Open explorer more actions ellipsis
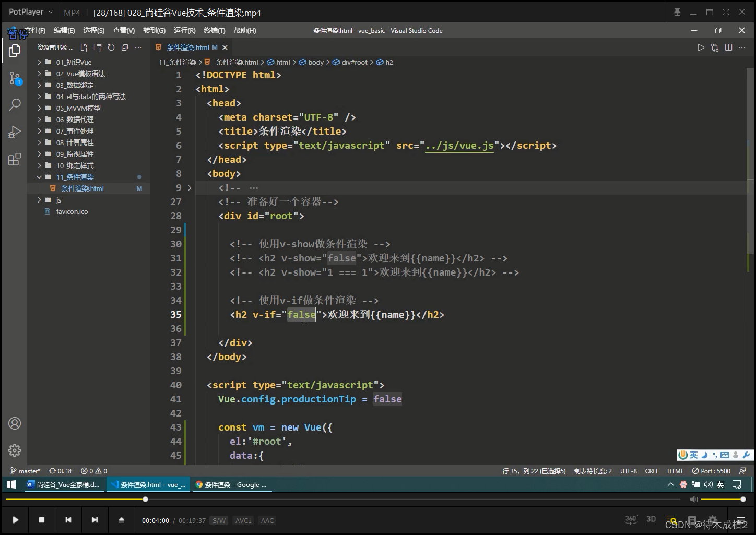This screenshot has width=756, height=535. point(138,47)
